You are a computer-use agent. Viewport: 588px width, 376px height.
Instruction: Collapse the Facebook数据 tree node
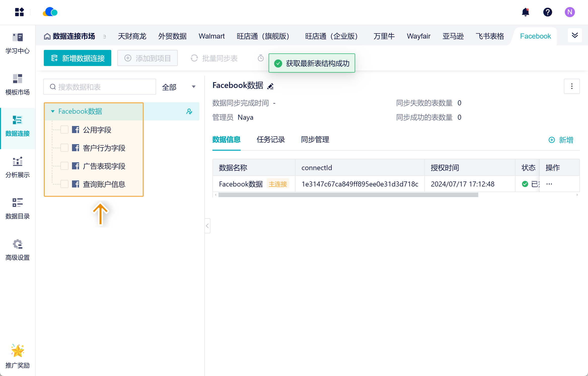point(53,111)
